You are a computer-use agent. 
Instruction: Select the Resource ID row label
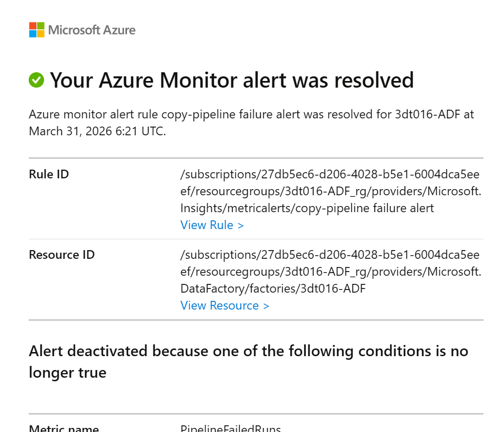coord(62,255)
